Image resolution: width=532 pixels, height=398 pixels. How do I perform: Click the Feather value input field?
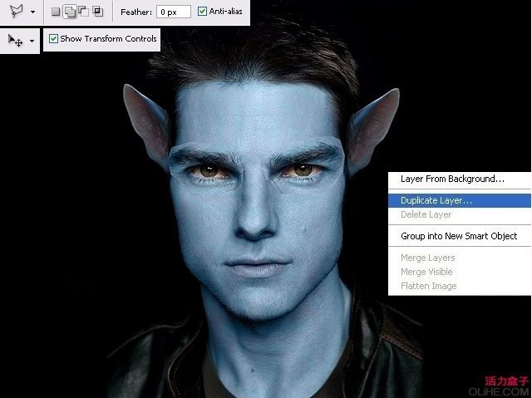click(x=174, y=12)
